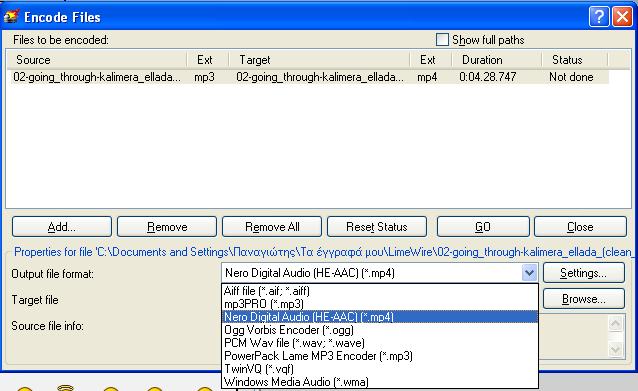Click the source file info scroll up arrow

coord(615,324)
